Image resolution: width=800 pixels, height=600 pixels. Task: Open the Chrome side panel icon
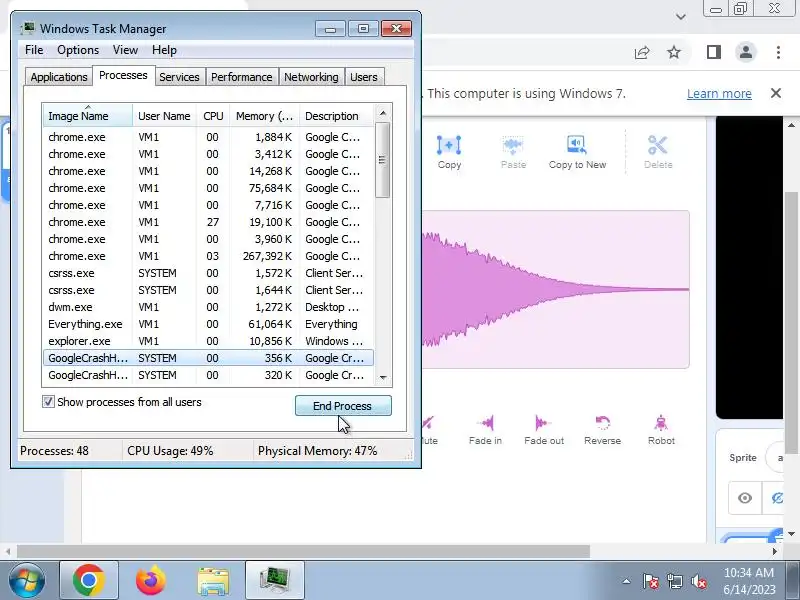(714, 52)
